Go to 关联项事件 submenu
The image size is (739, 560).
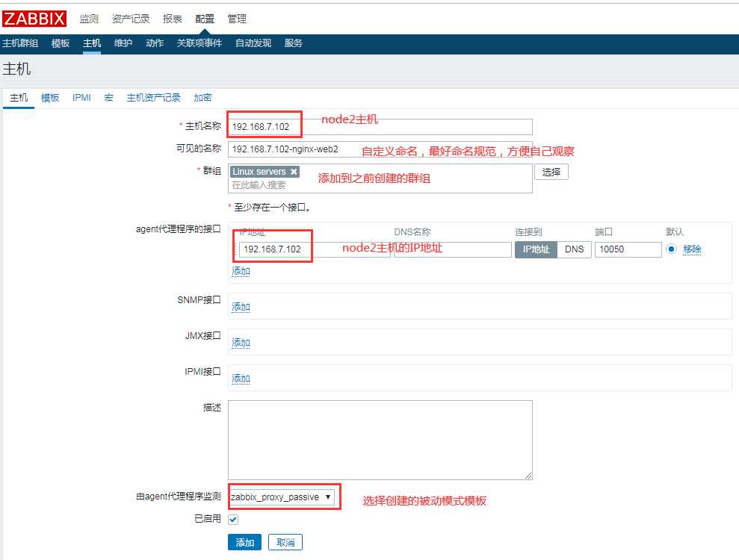[200, 43]
